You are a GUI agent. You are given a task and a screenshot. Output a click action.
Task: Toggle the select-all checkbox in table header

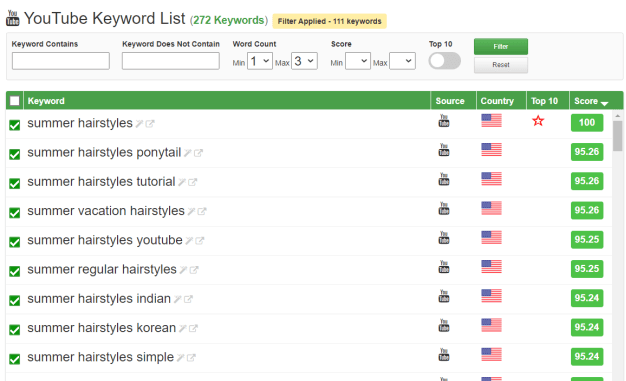15,101
